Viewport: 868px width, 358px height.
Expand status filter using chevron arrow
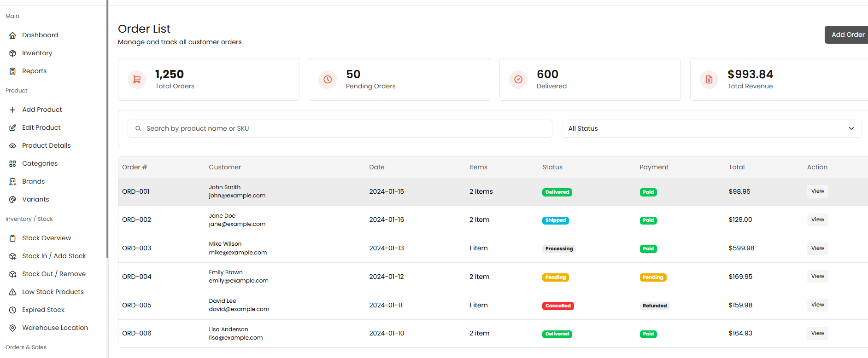(851, 129)
